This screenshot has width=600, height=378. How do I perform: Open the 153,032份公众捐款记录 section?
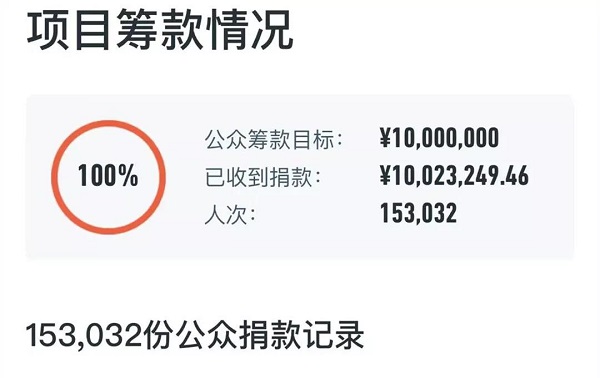click(x=195, y=335)
